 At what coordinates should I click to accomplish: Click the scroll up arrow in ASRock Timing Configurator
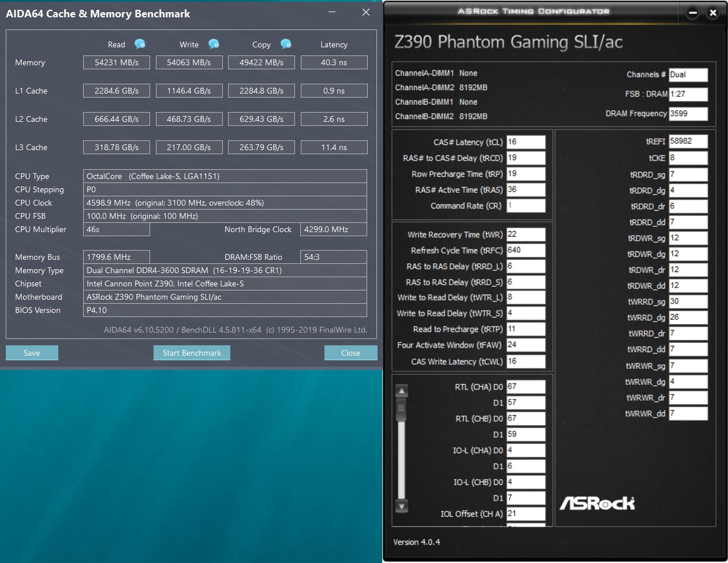(402, 391)
